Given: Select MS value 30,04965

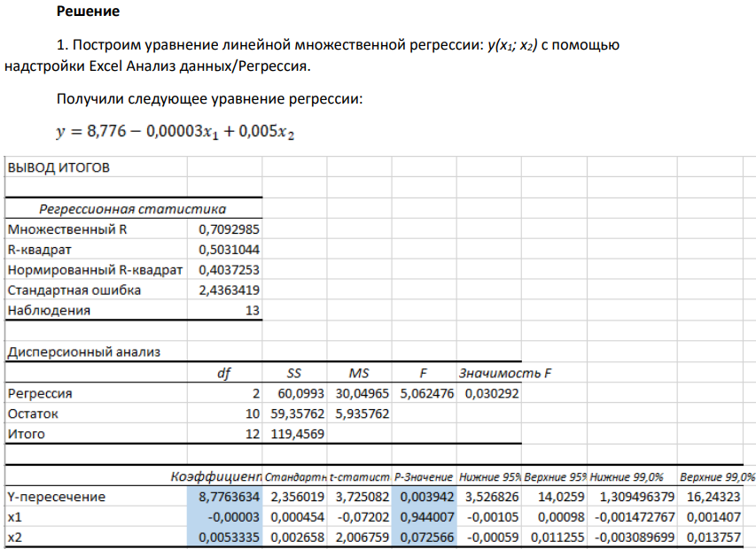Looking at the screenshot, I should [x=362, y=393].
